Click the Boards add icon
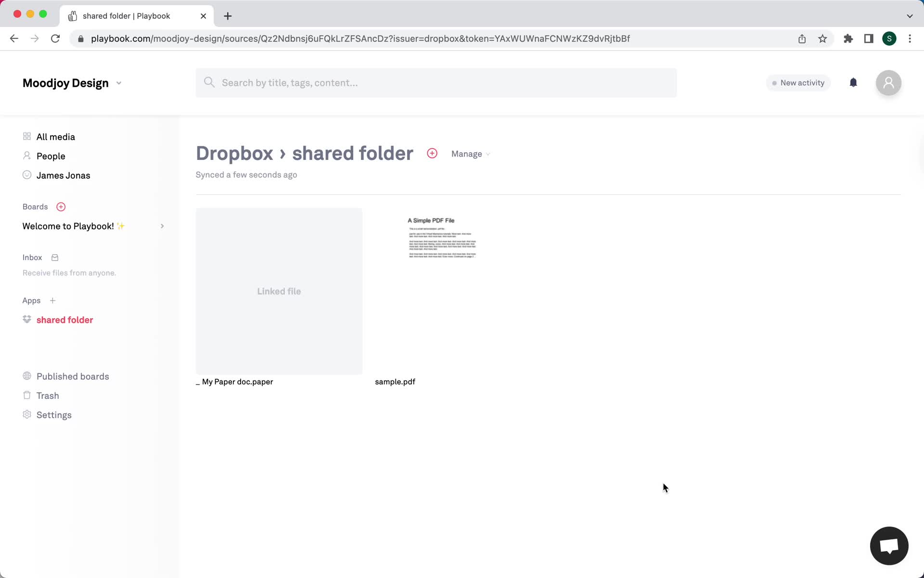Viewport: 924px width, 578px height. pos(61,207)
